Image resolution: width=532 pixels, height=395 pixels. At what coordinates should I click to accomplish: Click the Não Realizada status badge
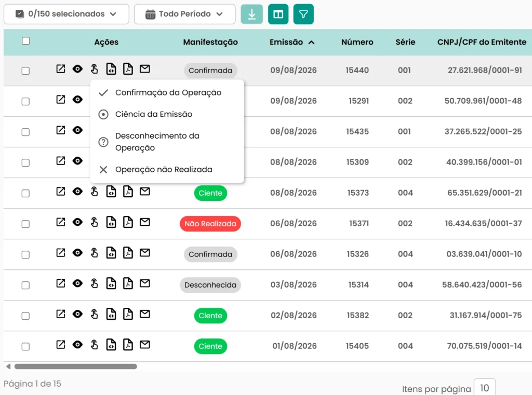point(210,224)
